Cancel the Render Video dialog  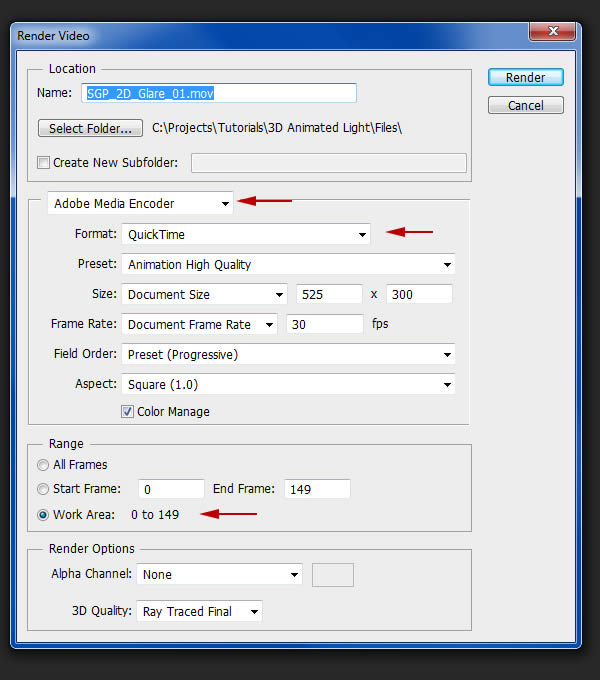click(525, 105)
